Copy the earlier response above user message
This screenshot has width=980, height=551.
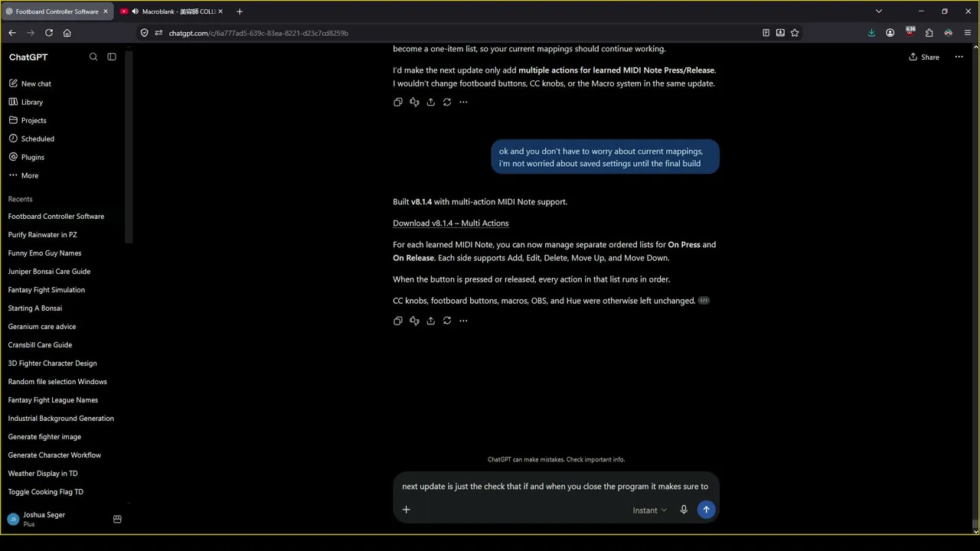pos(398,102)
